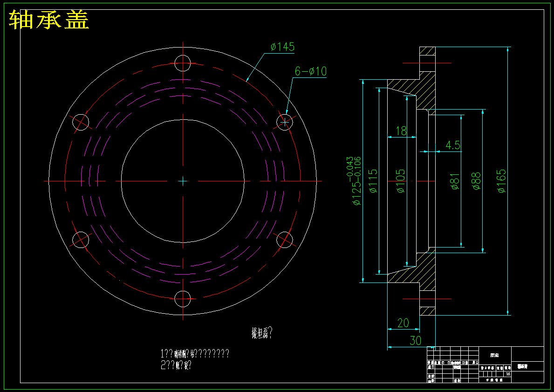Select the ø105 diameter dimension text
Screen dimensions: 554x392
click(x=401, y=181)
